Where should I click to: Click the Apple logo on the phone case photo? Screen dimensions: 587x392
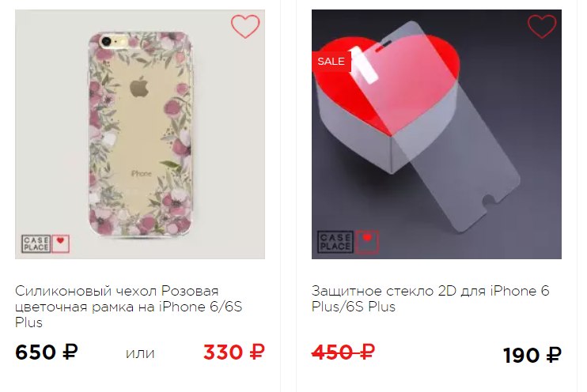pos(139,87)
